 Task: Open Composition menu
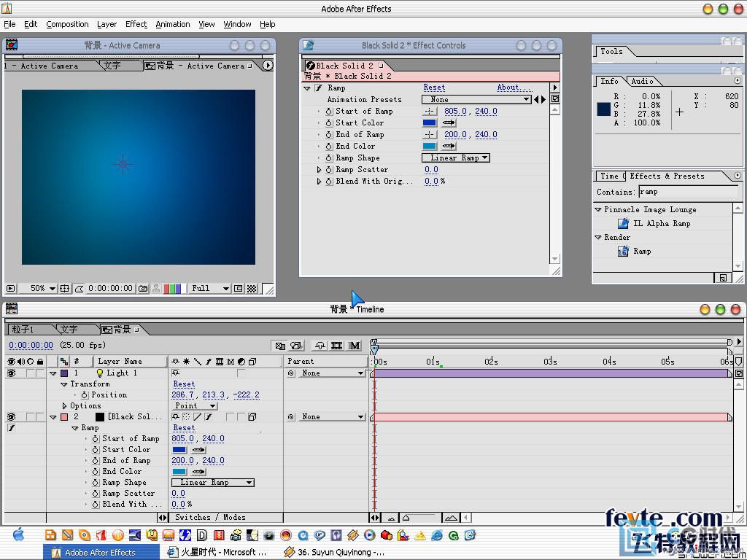pos(67,24)
